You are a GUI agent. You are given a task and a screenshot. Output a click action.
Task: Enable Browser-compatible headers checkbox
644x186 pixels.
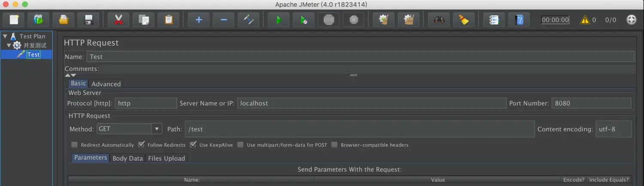click(x=334, y=145)
